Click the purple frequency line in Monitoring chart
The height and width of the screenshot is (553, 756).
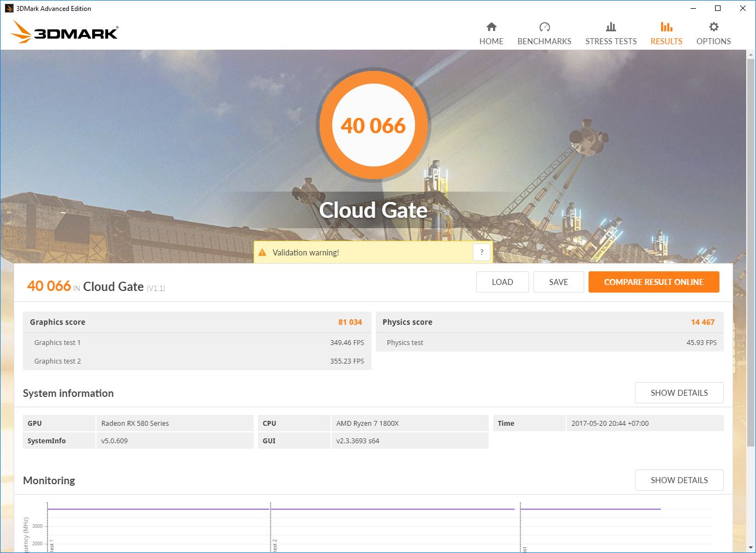pos(355,509)
